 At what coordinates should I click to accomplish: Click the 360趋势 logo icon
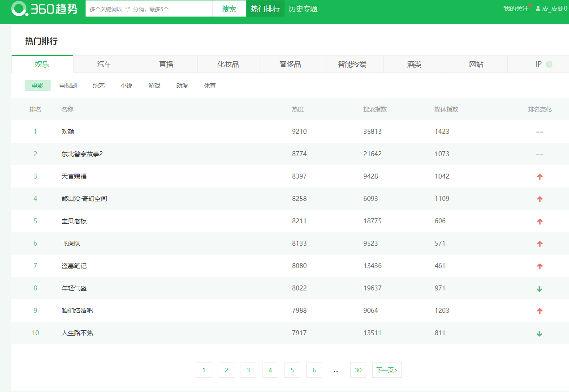point(19,9)
